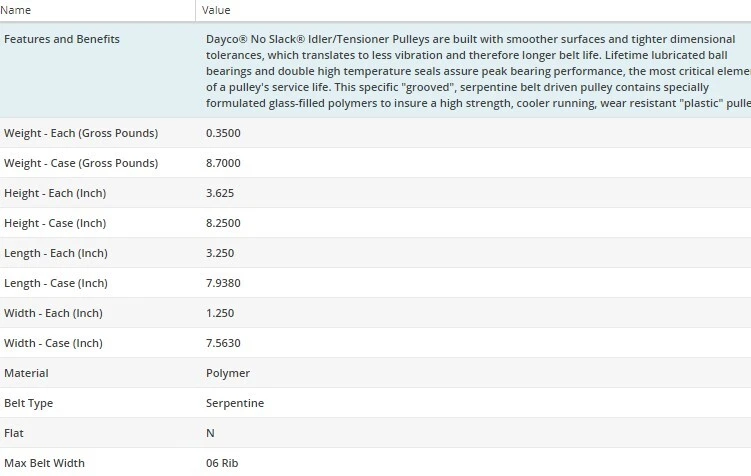Click the 0.3500 weight value
This screenshot has width=751, height=476.
point(223,133)
